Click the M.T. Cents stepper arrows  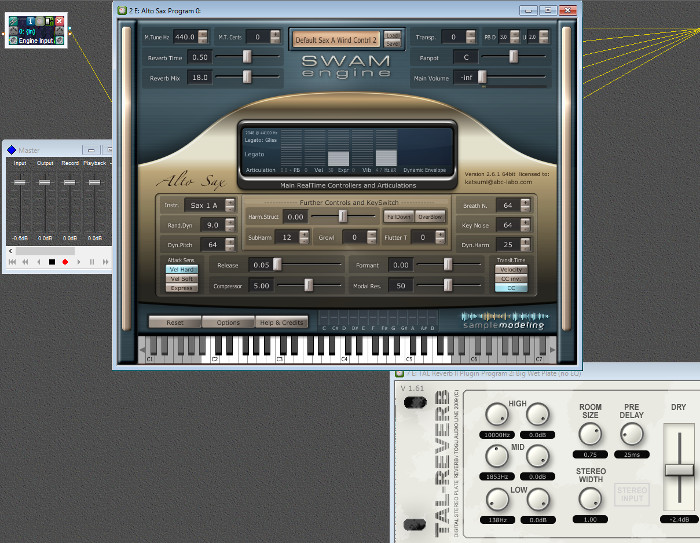275,37
